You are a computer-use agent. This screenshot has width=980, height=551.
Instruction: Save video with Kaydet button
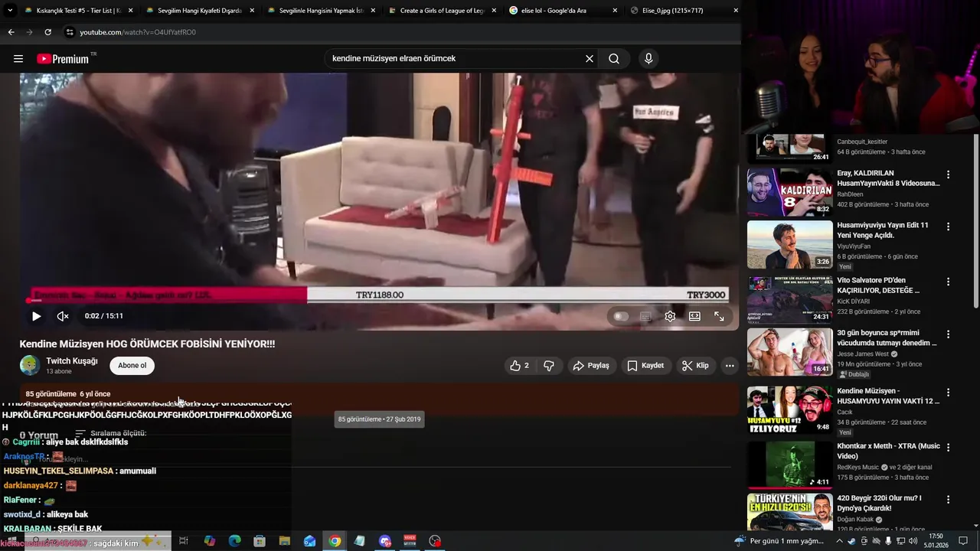645,366
